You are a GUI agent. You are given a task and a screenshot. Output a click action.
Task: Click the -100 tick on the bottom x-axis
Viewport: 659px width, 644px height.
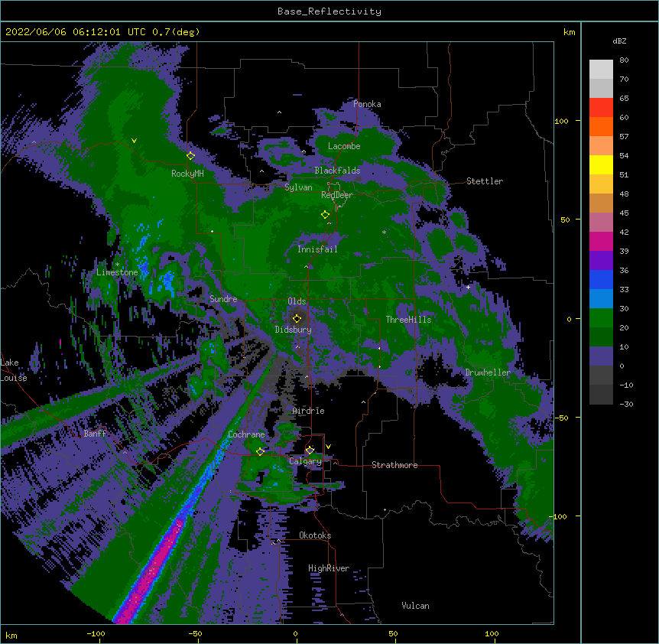(96, 633)
